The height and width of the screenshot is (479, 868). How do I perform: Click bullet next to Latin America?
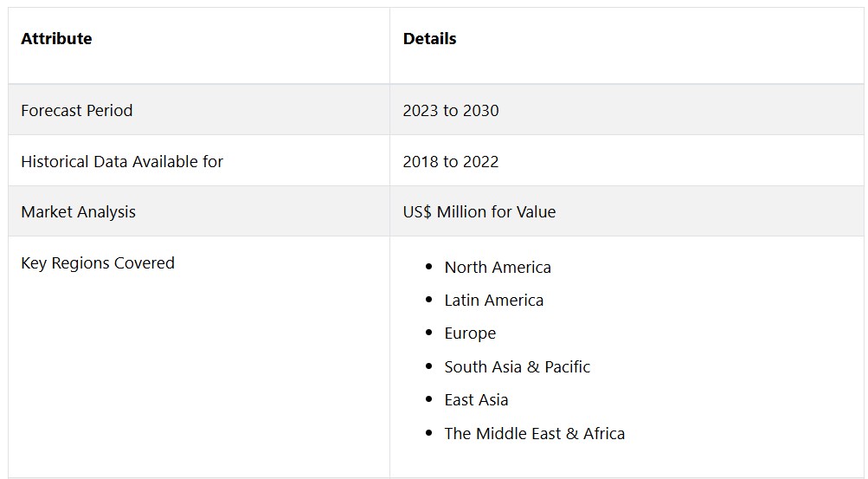coord(429,300)
